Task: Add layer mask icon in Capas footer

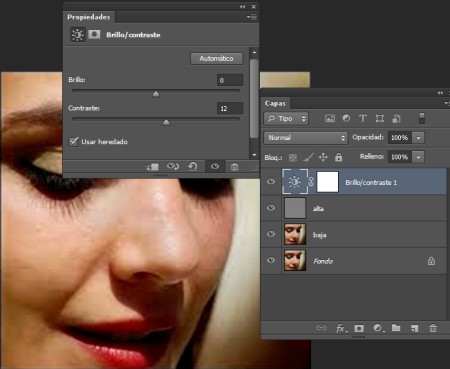Action: pos(359,328)
